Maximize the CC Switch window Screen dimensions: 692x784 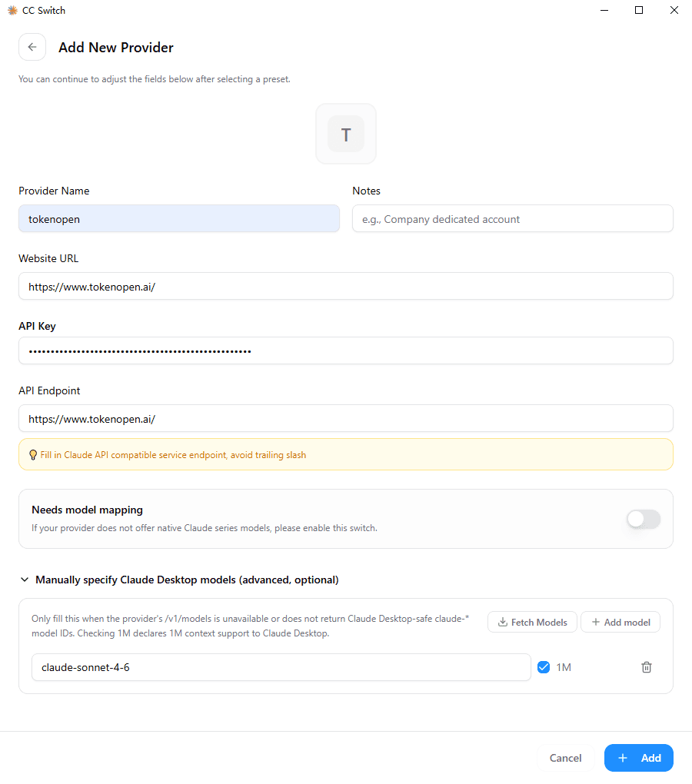tap(638, 10)
